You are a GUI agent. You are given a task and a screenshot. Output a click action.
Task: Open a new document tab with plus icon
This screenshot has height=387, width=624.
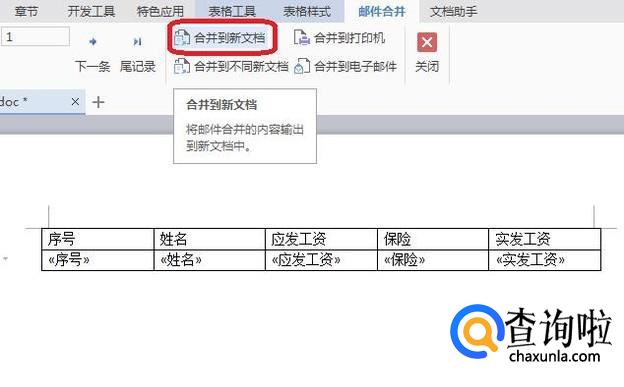[x=98, y=102]
